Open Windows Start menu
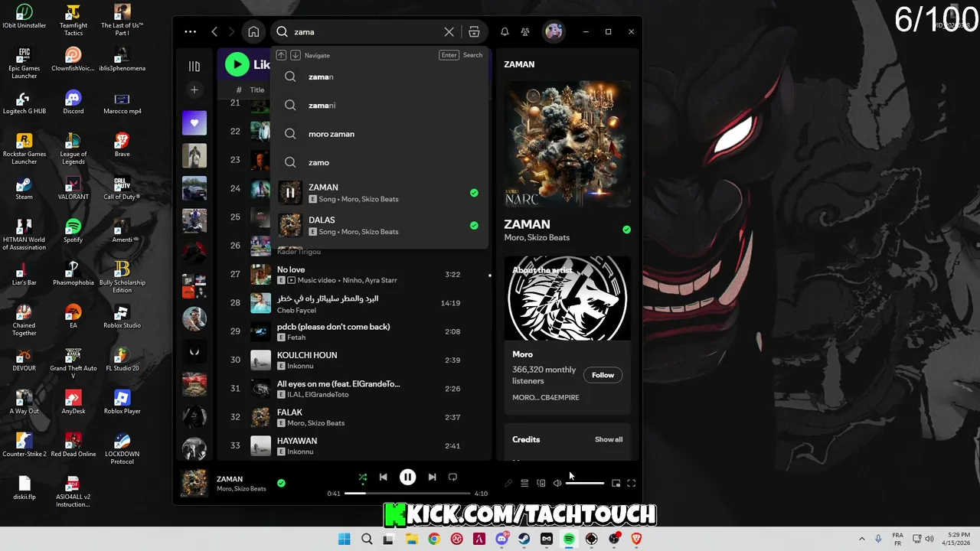The image size is (980, 551). tap(345, 539)
